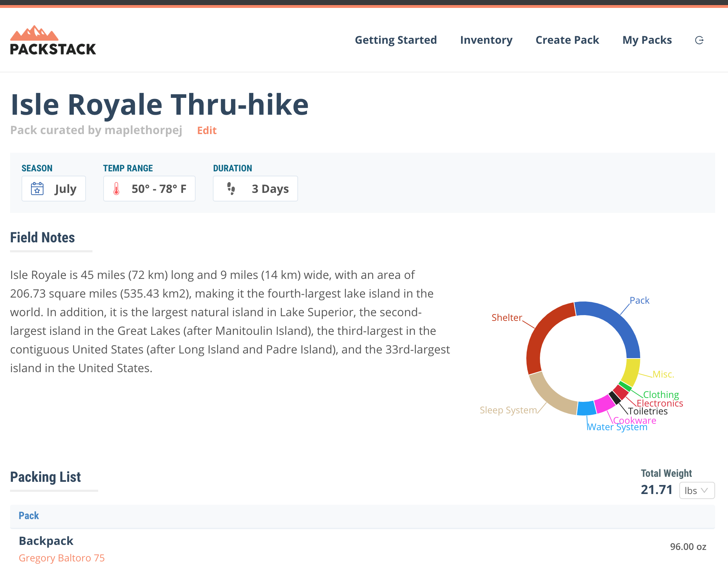Click the Misc. chart label
The height and width of the screenshot is (570, 728).
pyautogui.click(x=663, y=374)
